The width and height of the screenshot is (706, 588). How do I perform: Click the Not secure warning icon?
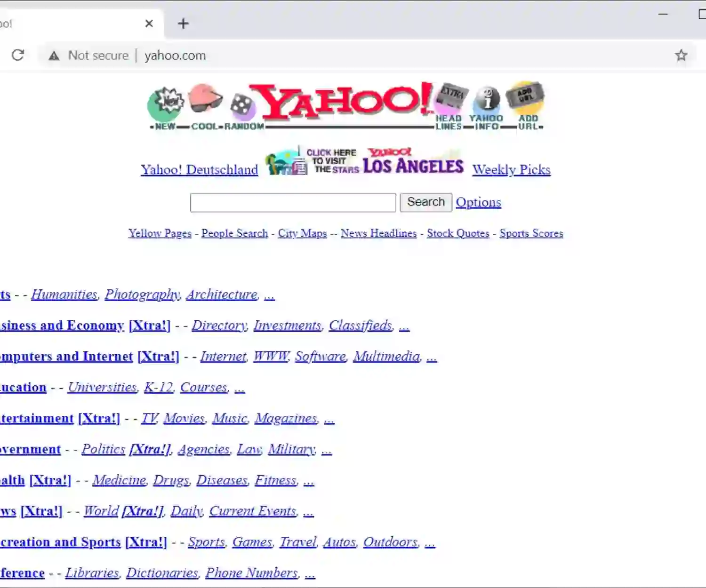pyautogui.click(x=54, y=56)
